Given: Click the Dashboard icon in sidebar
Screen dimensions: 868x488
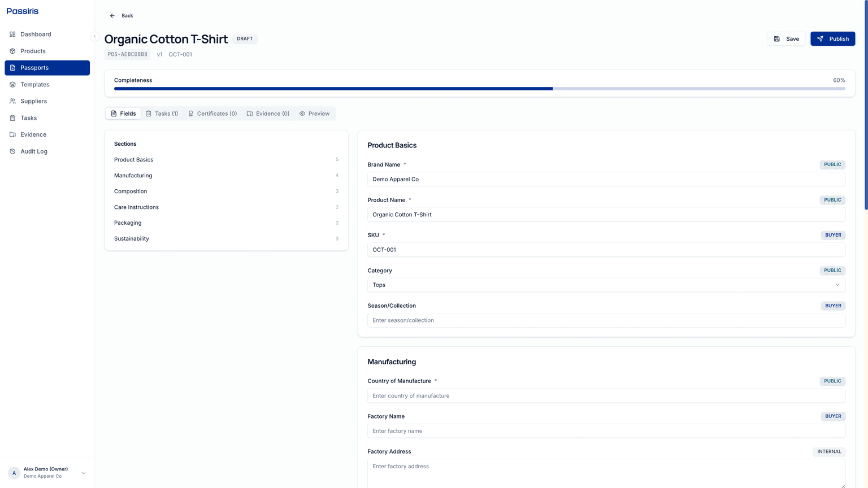Looking at the screenshot, I should 12,34.
